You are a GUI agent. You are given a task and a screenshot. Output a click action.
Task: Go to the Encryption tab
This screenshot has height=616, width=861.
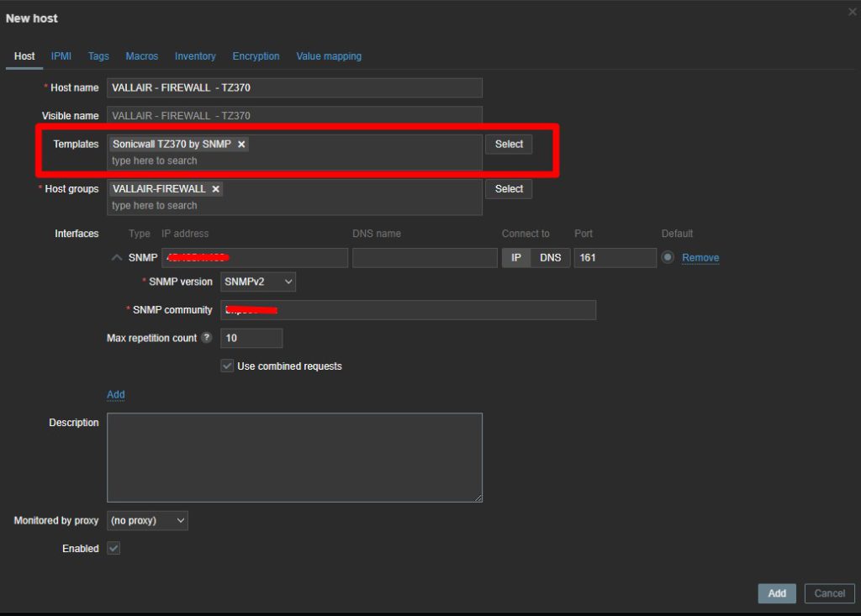(256, 56)
